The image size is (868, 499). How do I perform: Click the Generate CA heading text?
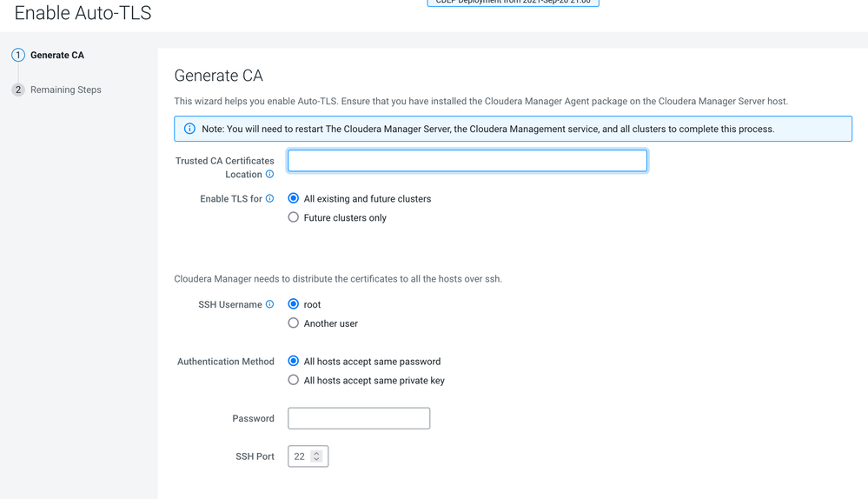[219, 76]
